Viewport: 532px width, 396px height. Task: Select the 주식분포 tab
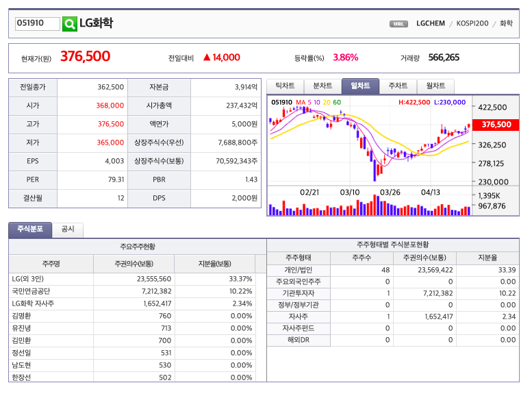click(30, 230)
